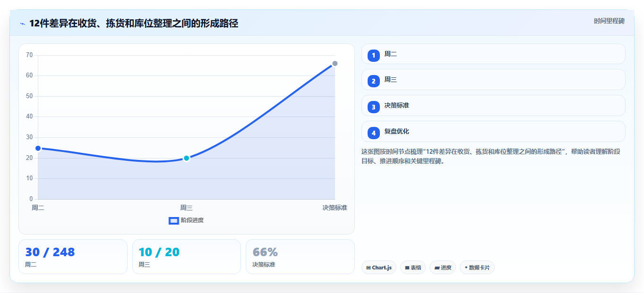Click the sparkle icon in 数据卡片 tag
The height and width of the screenshot is (293, 644).
click(x=466, y=268)
